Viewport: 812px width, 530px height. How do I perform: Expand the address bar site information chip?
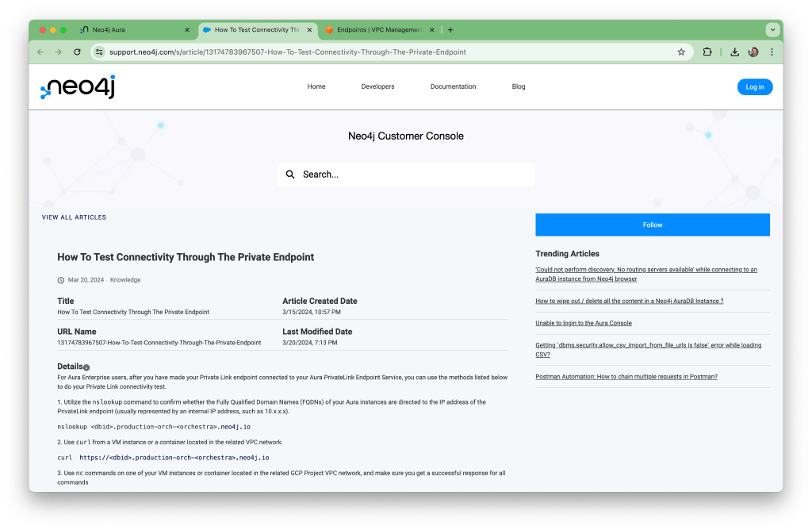[x=99, y=52]
